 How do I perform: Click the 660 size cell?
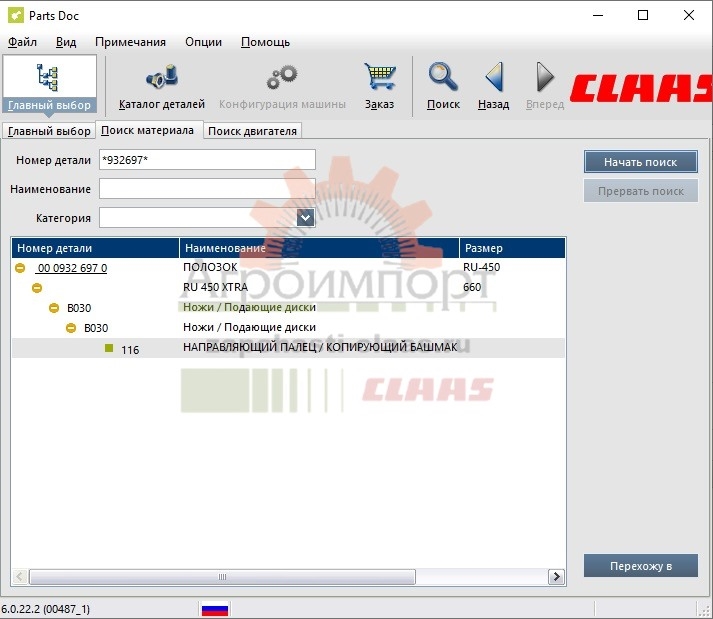(472, 287)
